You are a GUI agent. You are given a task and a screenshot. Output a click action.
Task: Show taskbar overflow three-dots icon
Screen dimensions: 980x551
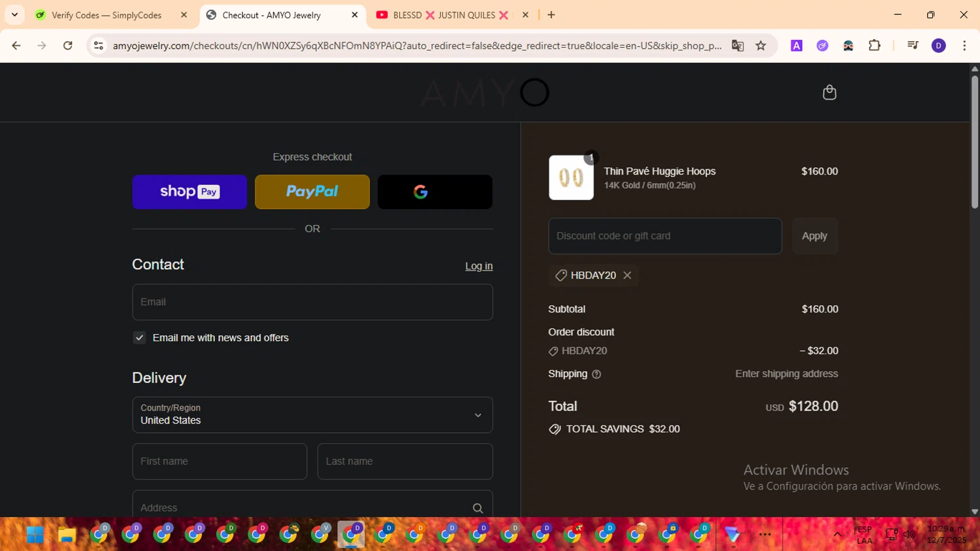pyautogui.click(x=765, y=535)
